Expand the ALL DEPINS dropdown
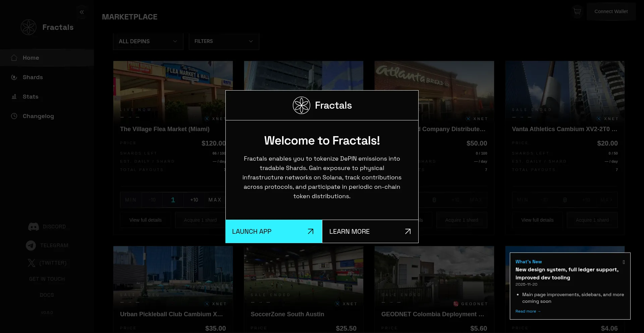Image resolution: width=644 pixels, height=333 pixels. coord(148,41)
